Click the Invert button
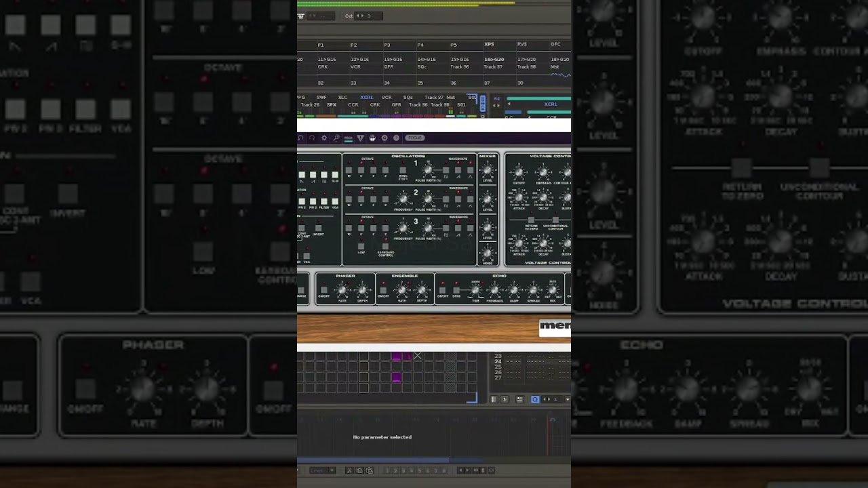This screenshot has width=868, height=488. tap(319, 228)
